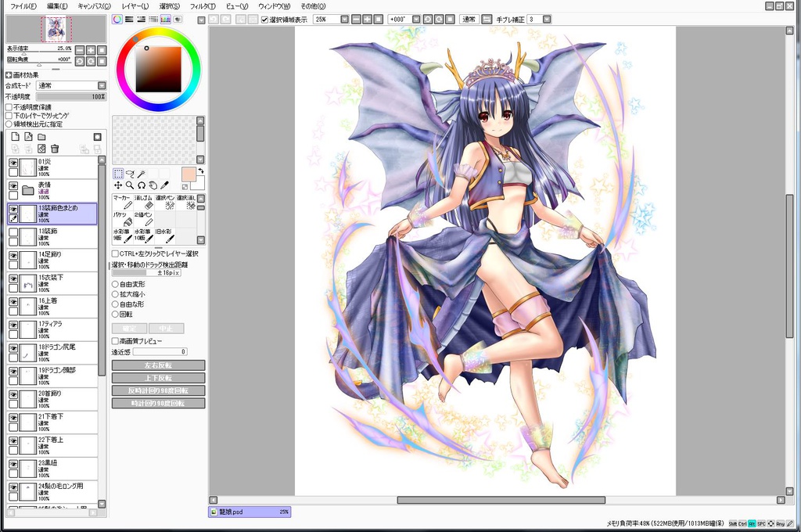Select the rectangular selection tool
This screenshot has height=532, width=801.
click(x=118, y=174)
